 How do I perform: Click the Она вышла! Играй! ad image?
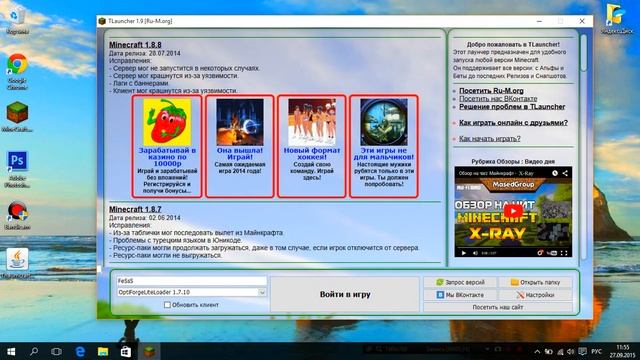(x=240, y=122)
